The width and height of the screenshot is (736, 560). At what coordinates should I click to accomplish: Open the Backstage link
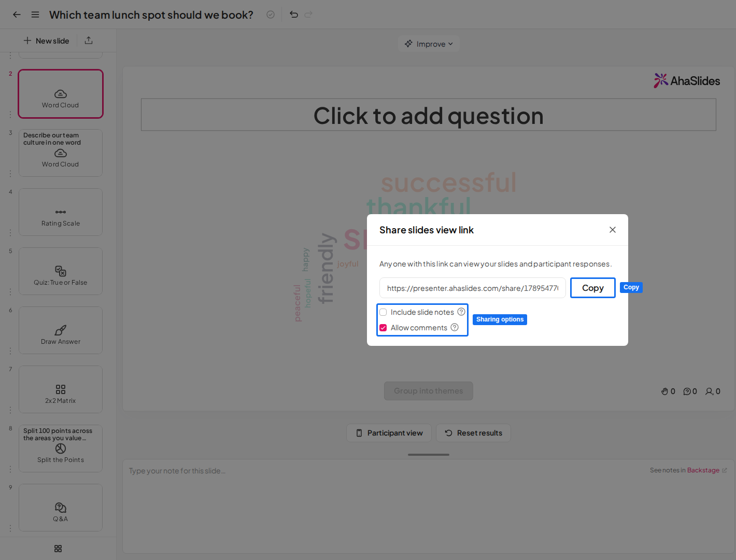707,470
